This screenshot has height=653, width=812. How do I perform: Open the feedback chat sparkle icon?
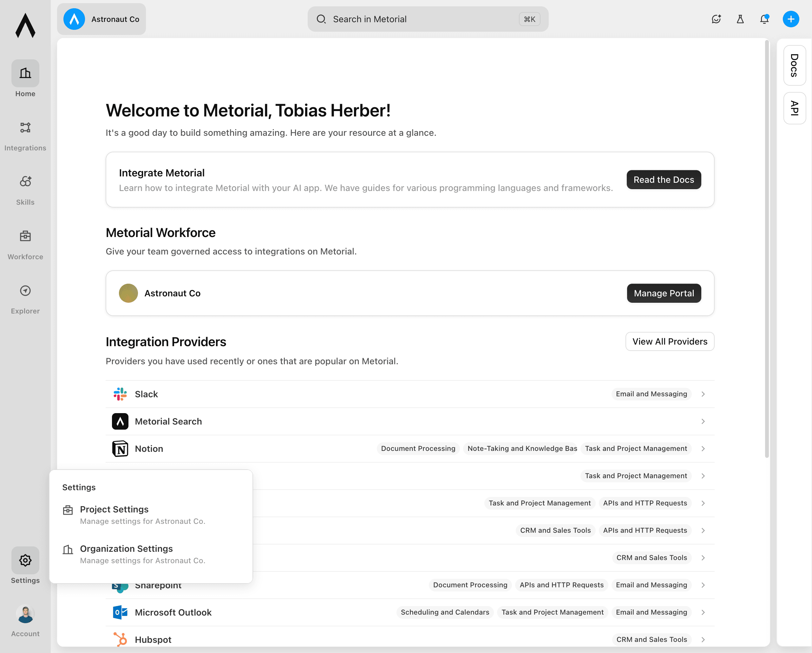pos(716,19)
